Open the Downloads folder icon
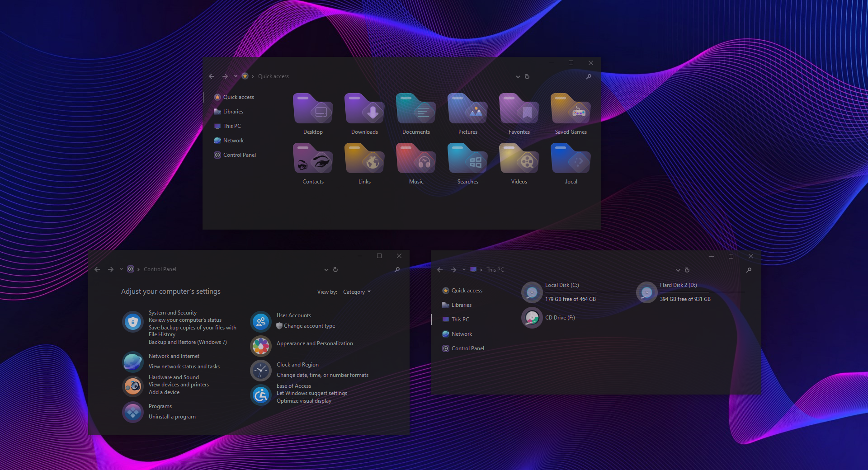 coord(364,109)
